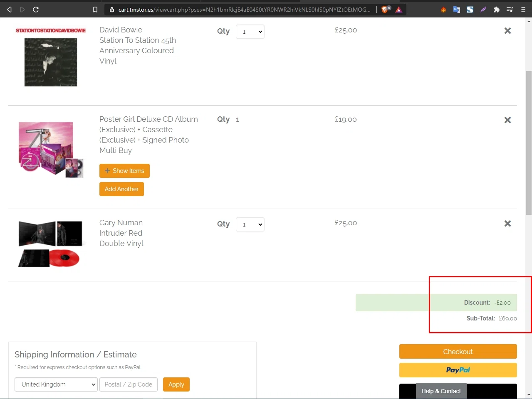The height and width of the screenshot is (399, 532).
Task: Open the media playlist control icon
Action: (x=510, y=10)
